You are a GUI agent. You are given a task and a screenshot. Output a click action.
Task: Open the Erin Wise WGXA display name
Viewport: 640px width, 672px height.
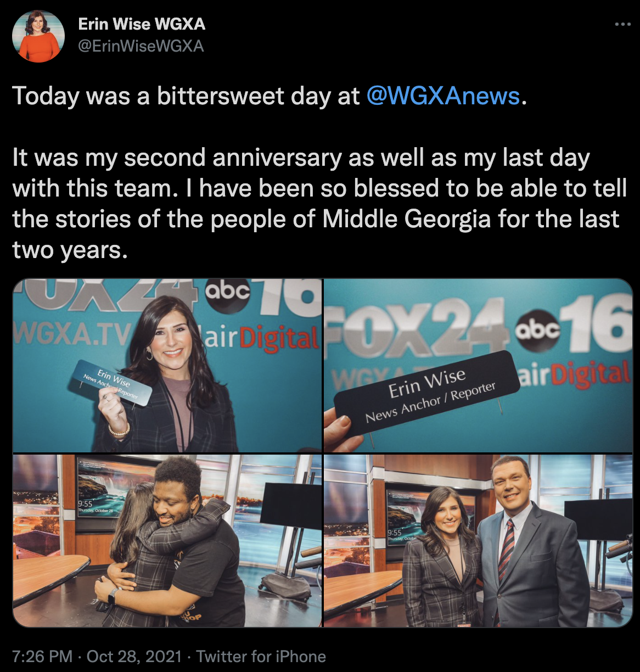click(142, 24)
